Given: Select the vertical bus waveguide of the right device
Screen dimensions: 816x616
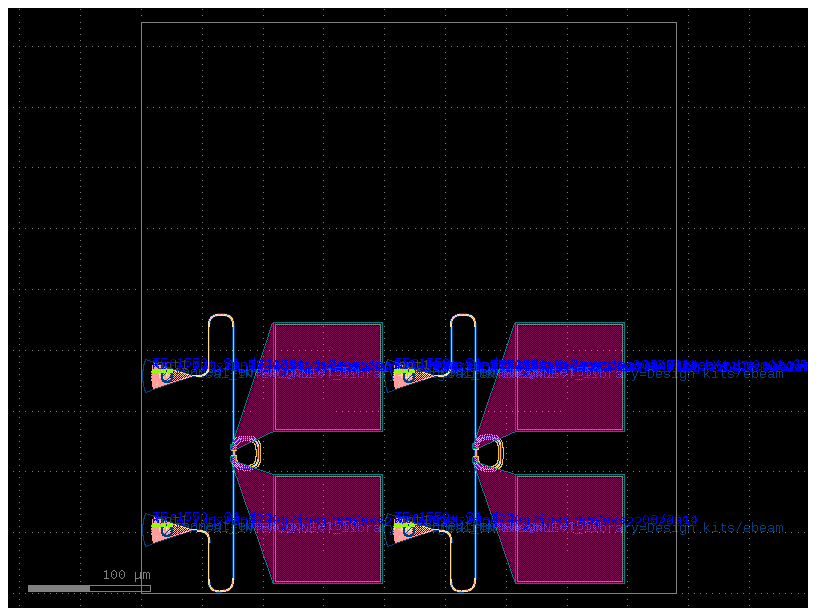Looking at the screenshot, I should coord(475,405).
